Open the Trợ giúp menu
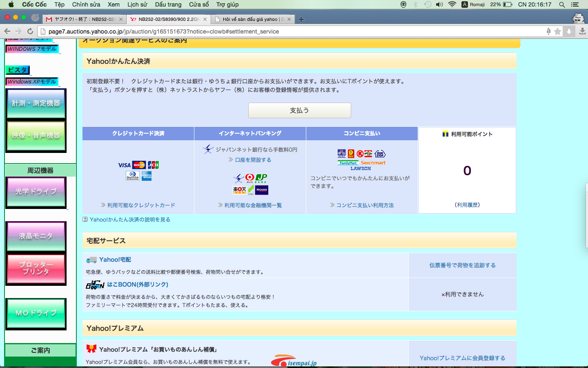Screen dimensions: 588x368 point(227,4)
